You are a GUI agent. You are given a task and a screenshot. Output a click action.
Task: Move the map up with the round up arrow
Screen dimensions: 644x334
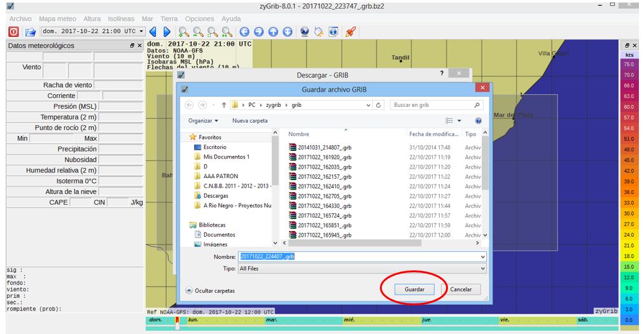pos(273,32)
